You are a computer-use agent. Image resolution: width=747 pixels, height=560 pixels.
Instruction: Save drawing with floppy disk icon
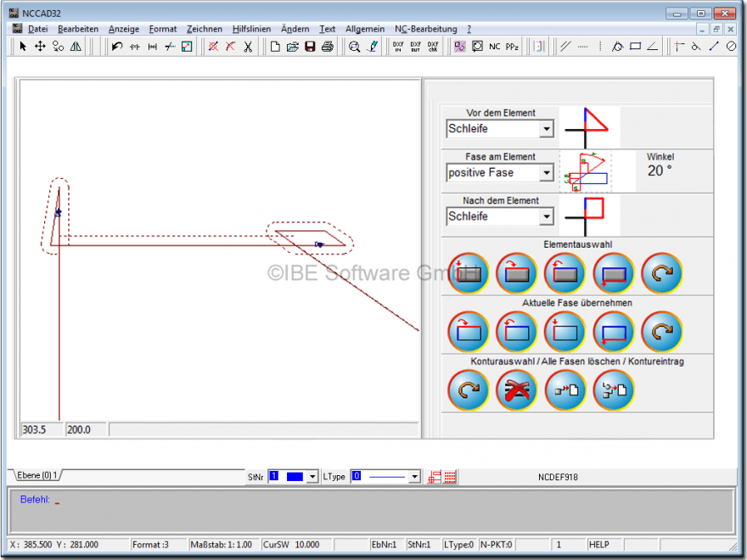point(310,47)
